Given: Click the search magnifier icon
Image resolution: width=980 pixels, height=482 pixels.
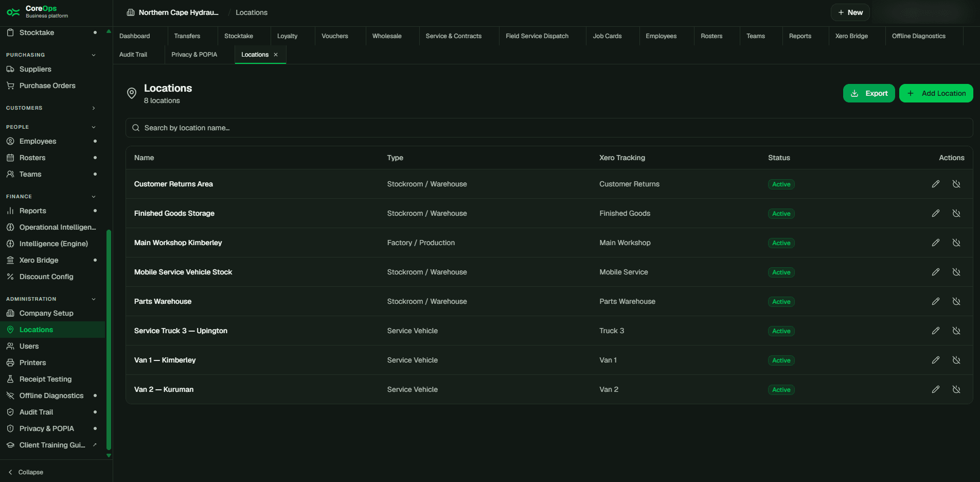Looking at the screenshot, I should tap(136, 128).
